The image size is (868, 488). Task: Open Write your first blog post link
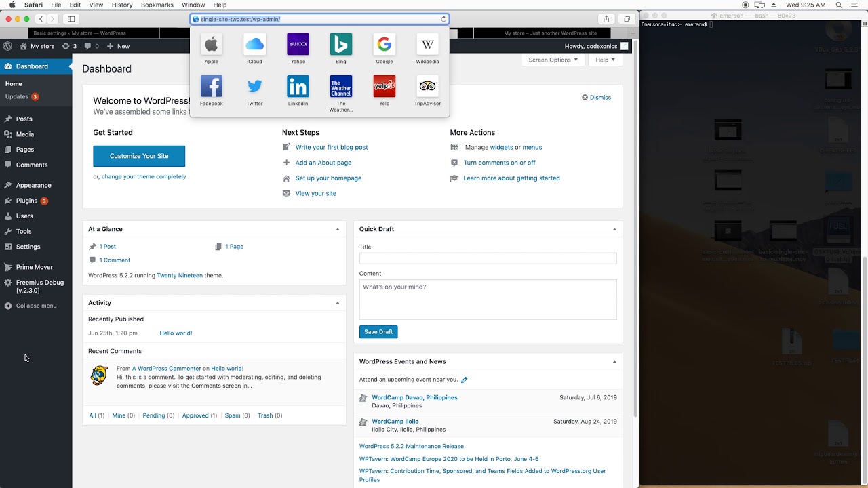pyautogui.click(x=332, y=147)
